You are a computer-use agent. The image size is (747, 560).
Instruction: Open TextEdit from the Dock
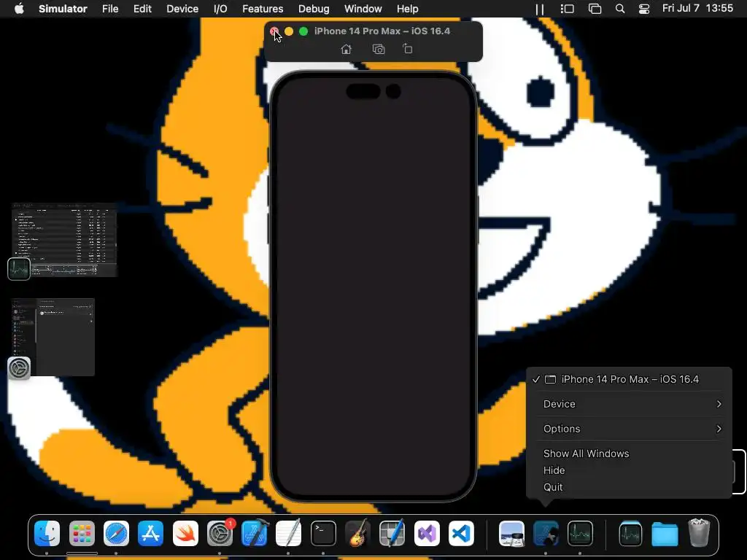point(289,533)
